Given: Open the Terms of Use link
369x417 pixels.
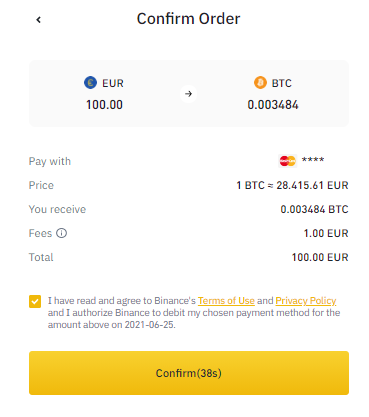Looking at the screenshot, I should coord(226,301).
